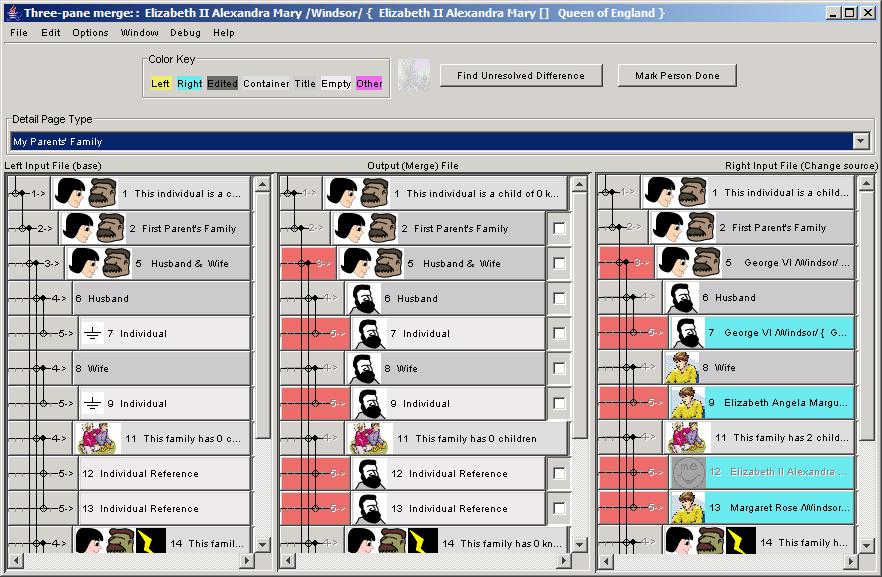Screen dimensions: 882x577
Task: Check the box for merge row 12 Individual Reference
Action: [x=559, y=474]
